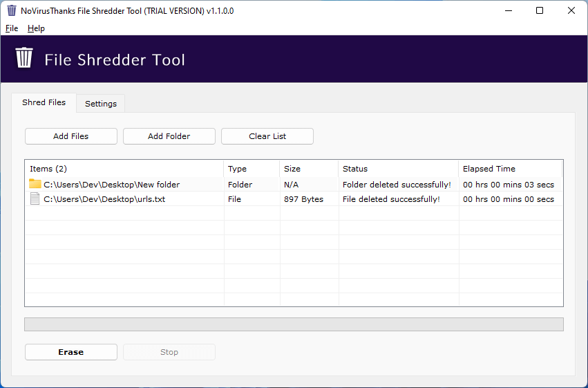The image size is (588, 388).
Task: Sort by the Items (2) column header
Action: point(124,169)
